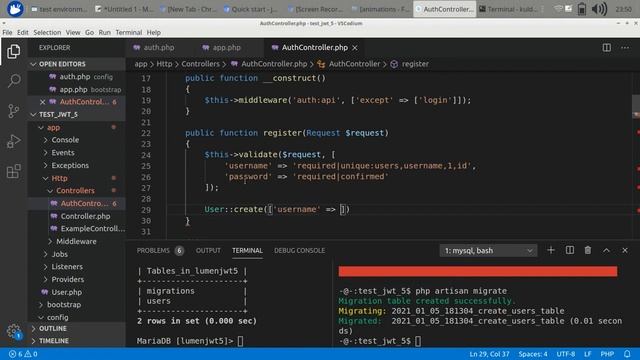Open the Selection menu
640x360 pixels.
click(47, 32)
